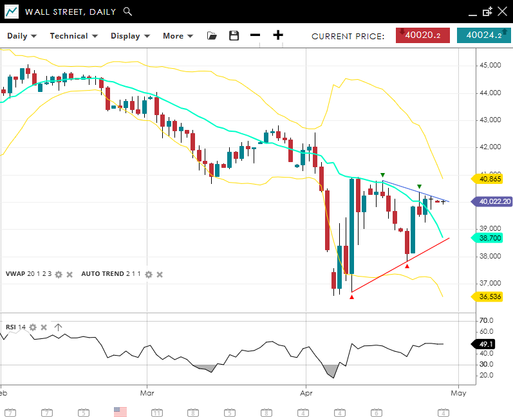
Task: Save the chart with the floppy disk icon
Action: click(x=234, y=36)
